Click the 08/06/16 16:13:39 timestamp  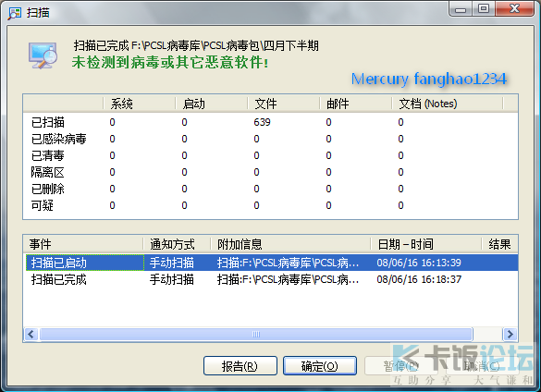(x=419, y=263)
